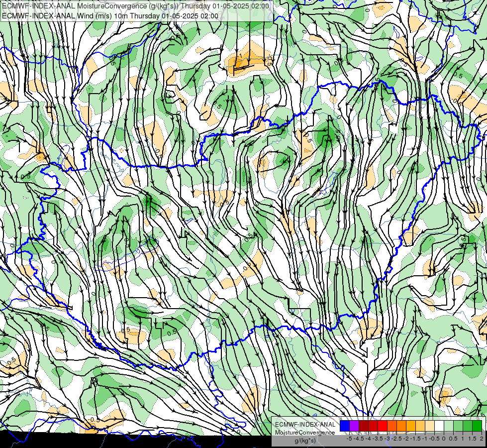Click the -1.5 tick label on legend scale
The height and width of the screenshot is (448, 487).
[415, 439]
